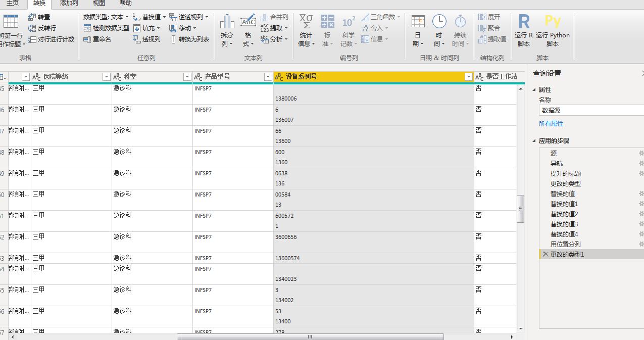Screen dimensions: 644x340
Task: Click the table corner menu icon
Action: [x=4, y=77]
